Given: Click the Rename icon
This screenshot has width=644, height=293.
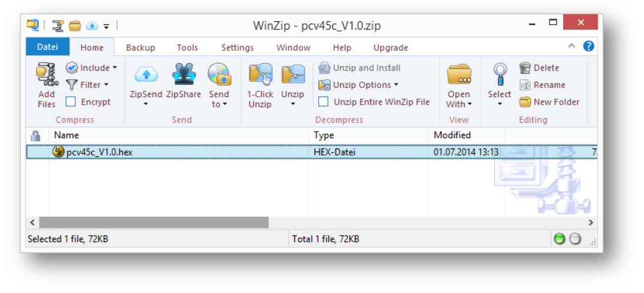Looking at the screenshot, I should click(525, 85).
